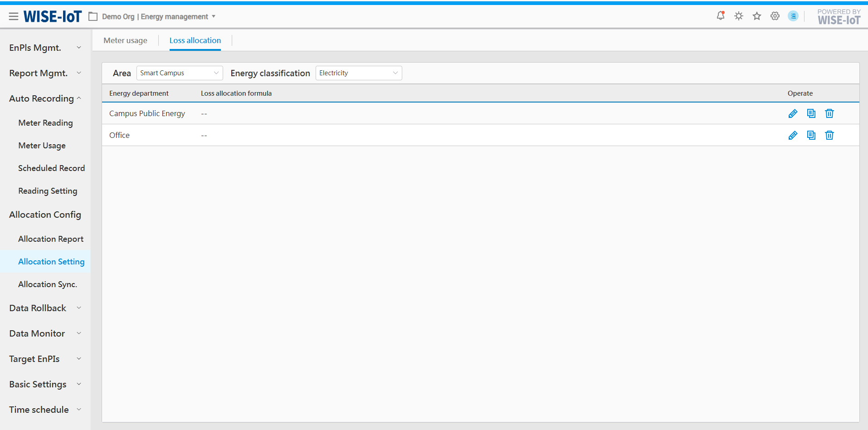
Task: Open the Area dropdown showing Smart Campus
Action: pyautogui.click(x=179, y=73)
